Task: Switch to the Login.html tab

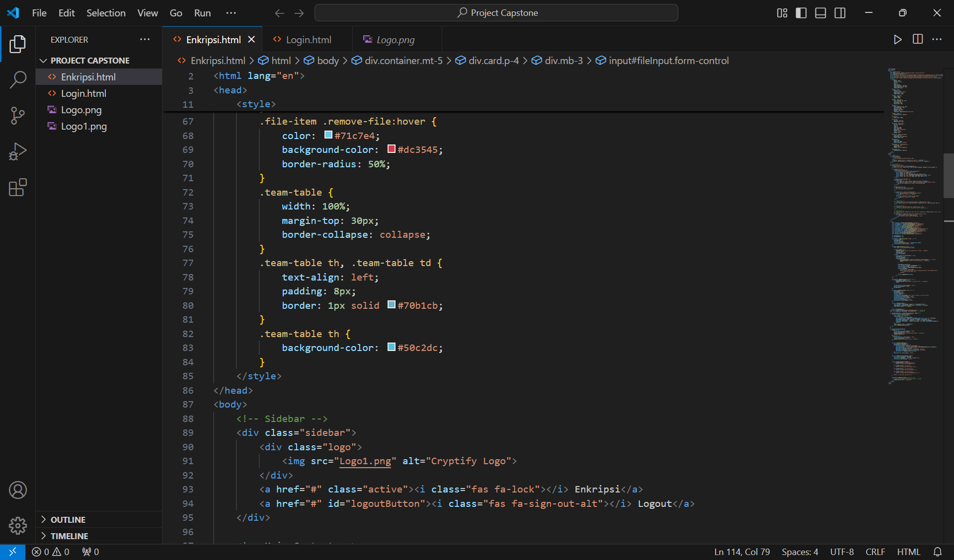Action: [x=308, y=40]
